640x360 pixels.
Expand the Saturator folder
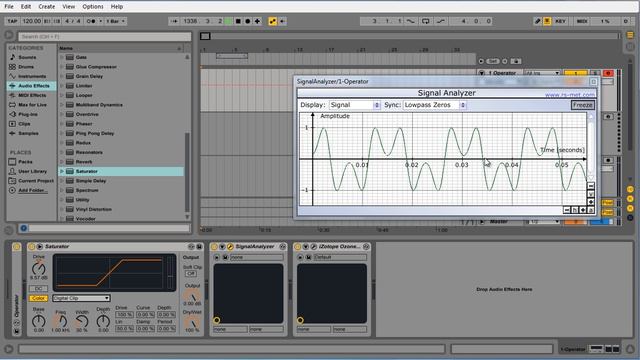coord(62,171)
